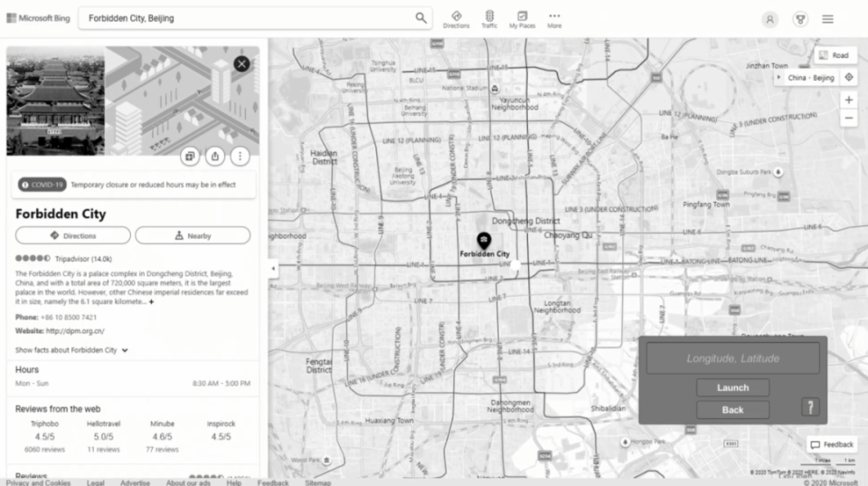This screenshot has height=486, width=868.
Task: Open the http://dpm.org.cn/ website link
Action: click(75, 331)
